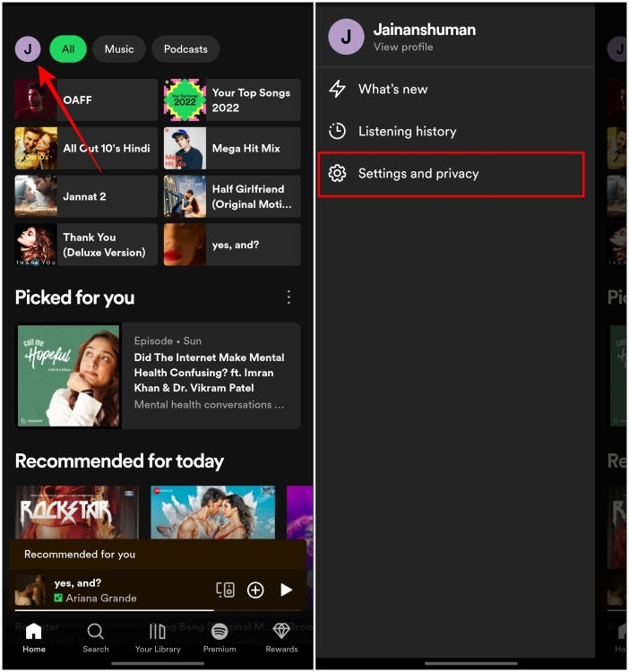The width and height of the screenshot is (629, 672).
Task: Tap the Settings and privacy gear icon
Action: click(337, 173)
